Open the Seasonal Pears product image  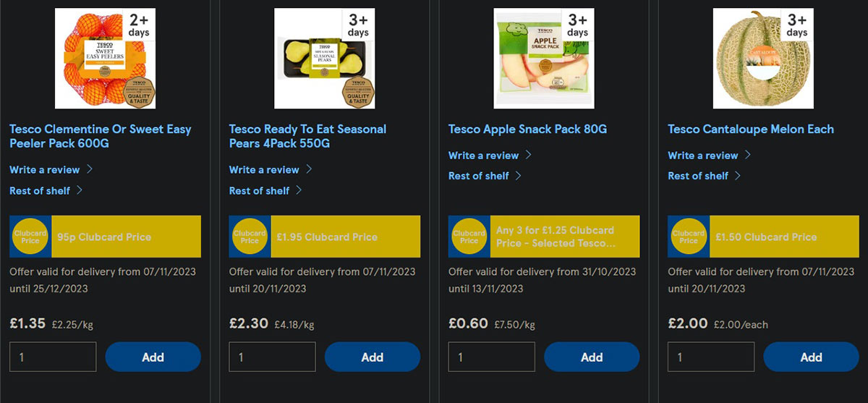tap(324, 59)
